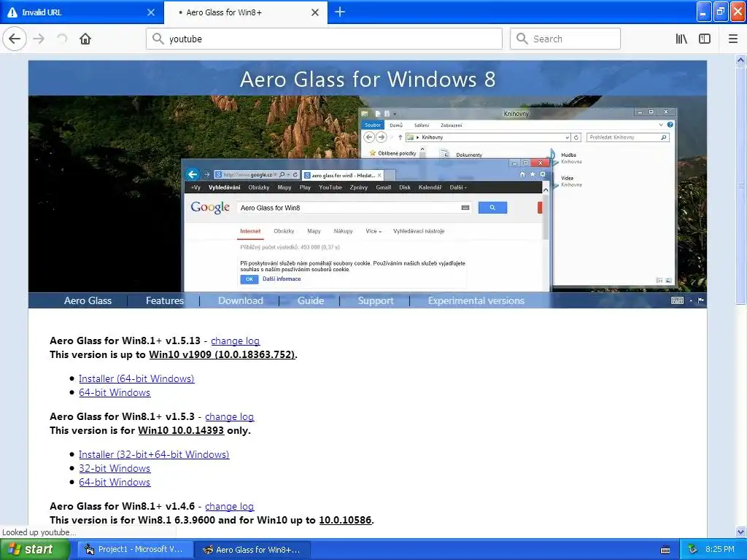
Task: Follow the 10.0.10586 link
Action: 345,520
